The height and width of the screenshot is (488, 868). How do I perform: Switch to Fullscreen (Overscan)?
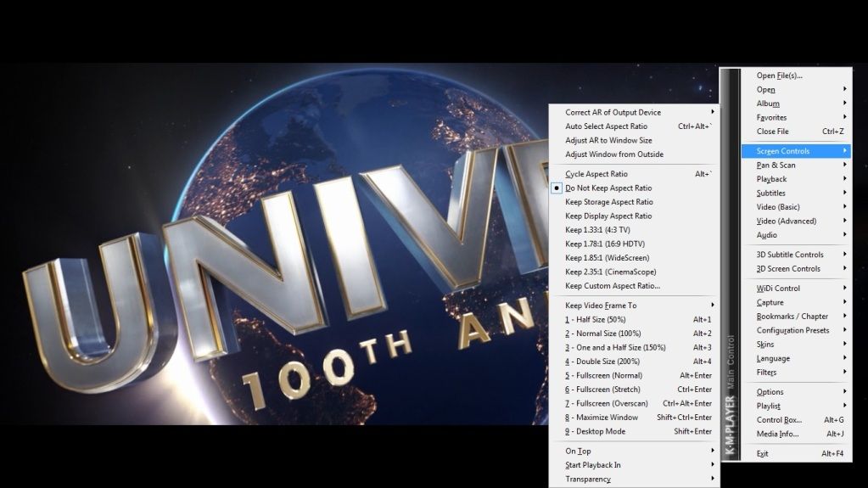tap(634, 403)
